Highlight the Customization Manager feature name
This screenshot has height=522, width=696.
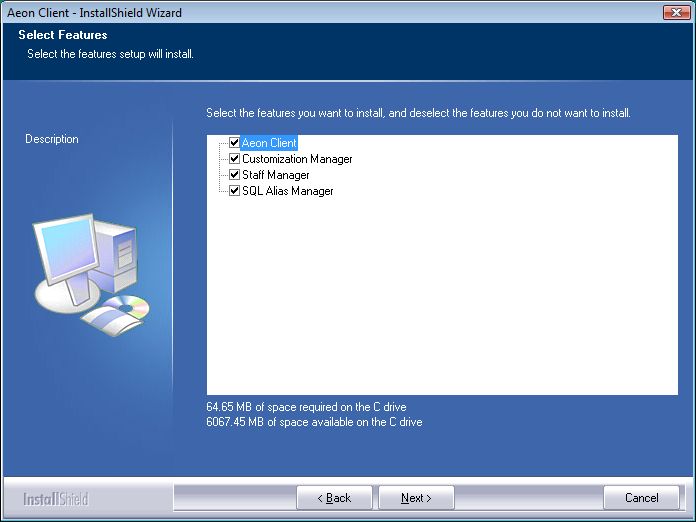pyautogui.click(x=297, y=159)
